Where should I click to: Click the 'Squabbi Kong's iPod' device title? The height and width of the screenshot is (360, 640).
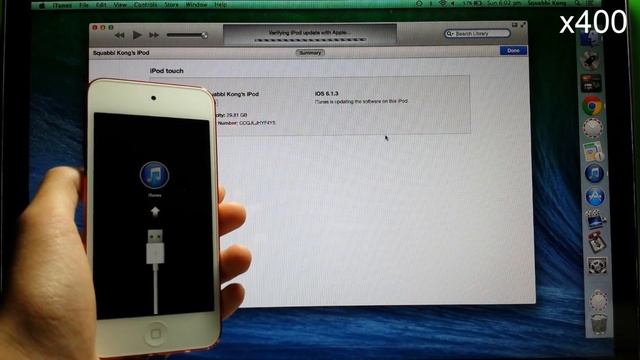pyautogui.click(x=121, y=53)
